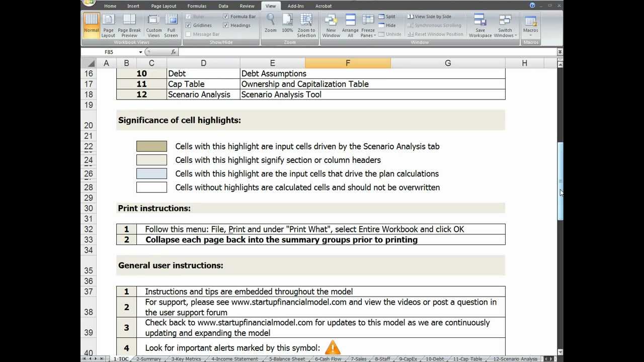Open the Zoom dialog magnifier
This screenshot has width=644, height=362.
pyautogui.click(x=271, y=24)
